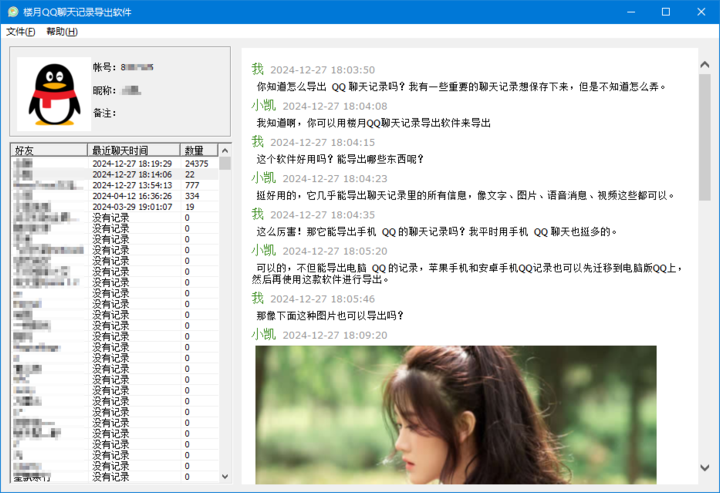Click the app icon in title bar
720x493 pixels.
[12, 12]
